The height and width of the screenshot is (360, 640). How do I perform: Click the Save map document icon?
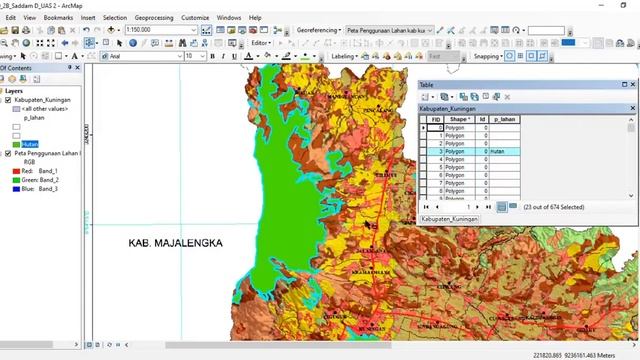point(15,30)
